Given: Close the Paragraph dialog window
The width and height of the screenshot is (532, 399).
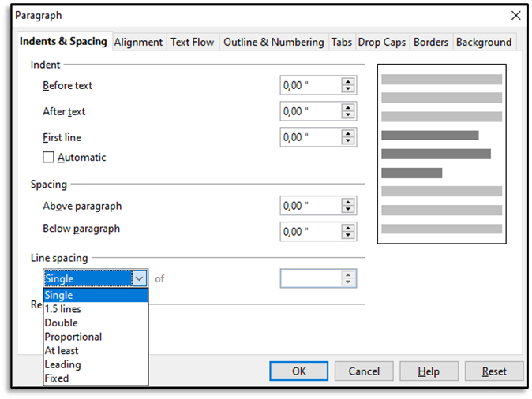Looking at the screenshot, I should [516, 15].
